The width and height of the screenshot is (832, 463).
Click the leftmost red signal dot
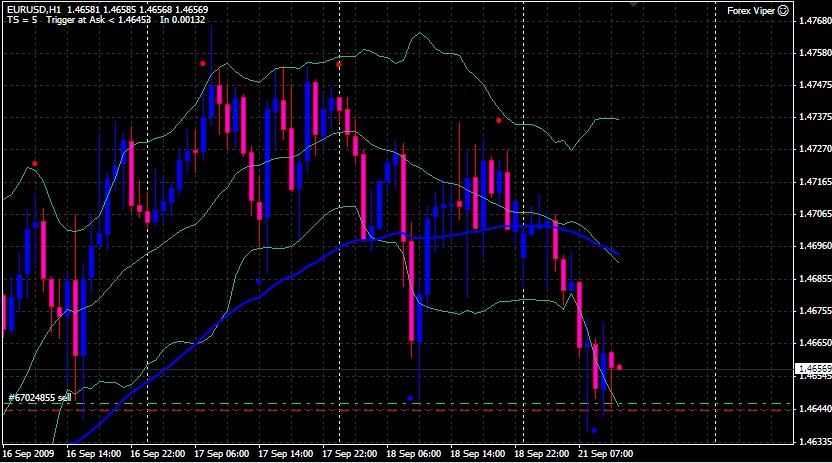[35, 164]
